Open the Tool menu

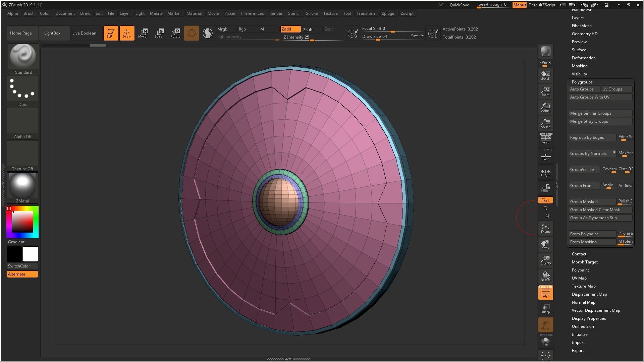[347, 13]
